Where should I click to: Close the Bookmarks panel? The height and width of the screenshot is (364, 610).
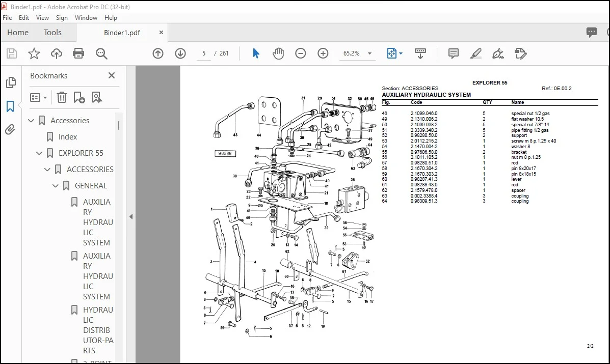(112, 75)
